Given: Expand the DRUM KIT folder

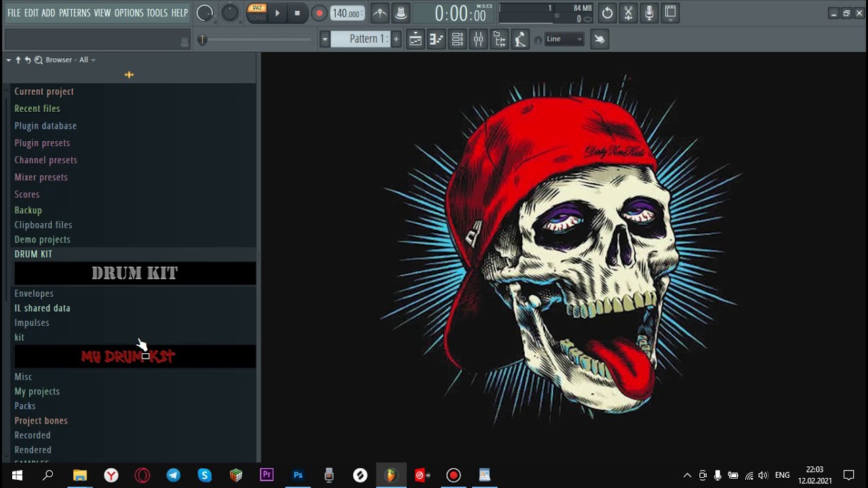Looking at the screenshot, I should (33, 254).
